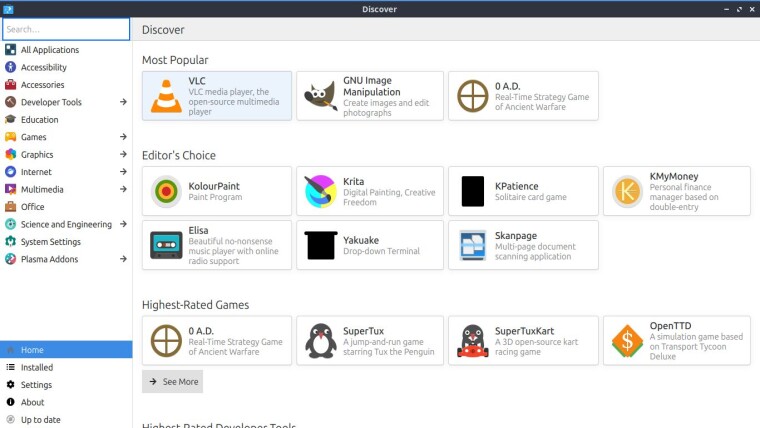Click the Accessories toolbox icon
Screen dimensions: 760x428
tap(10, 84)
